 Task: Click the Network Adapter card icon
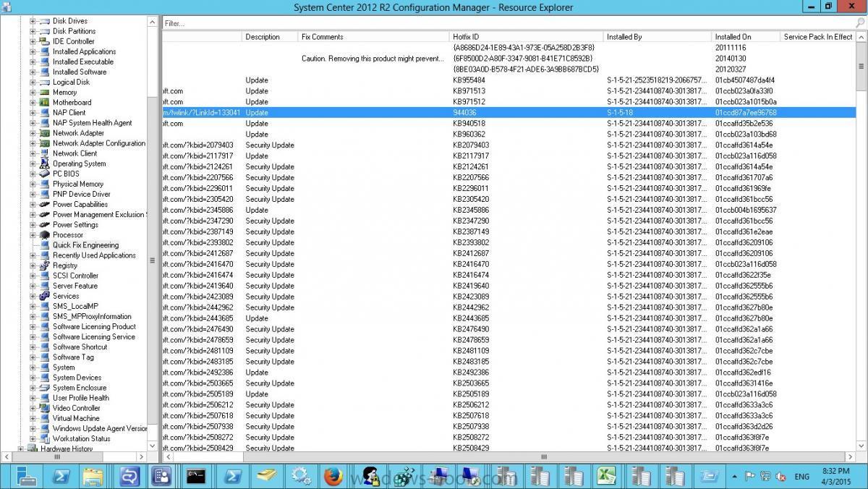[x=44, y=133]
